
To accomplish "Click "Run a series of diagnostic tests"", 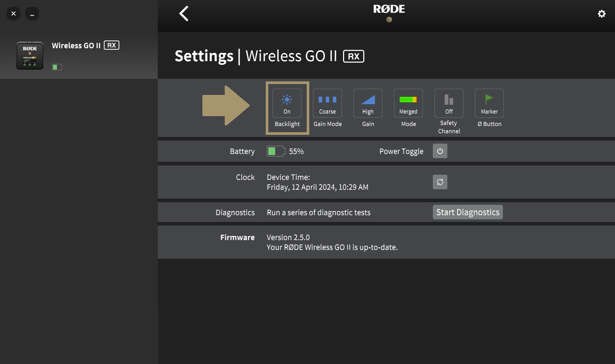I will [x=319, y=213].
